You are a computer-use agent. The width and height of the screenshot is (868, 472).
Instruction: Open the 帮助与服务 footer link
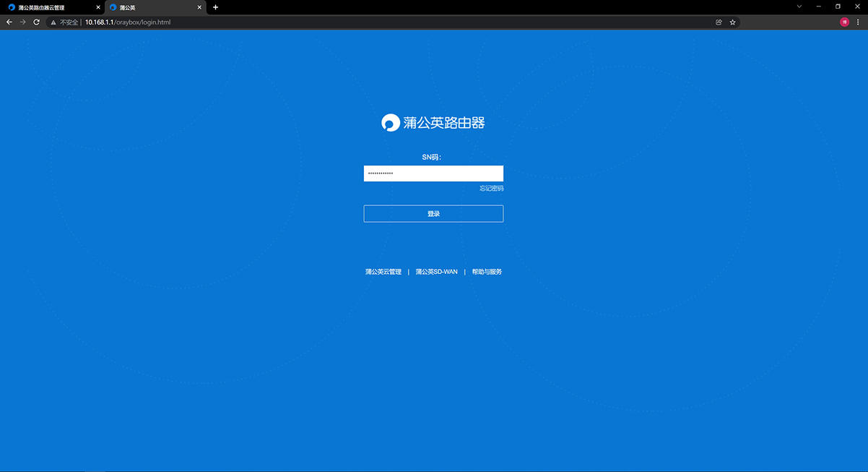486,271
